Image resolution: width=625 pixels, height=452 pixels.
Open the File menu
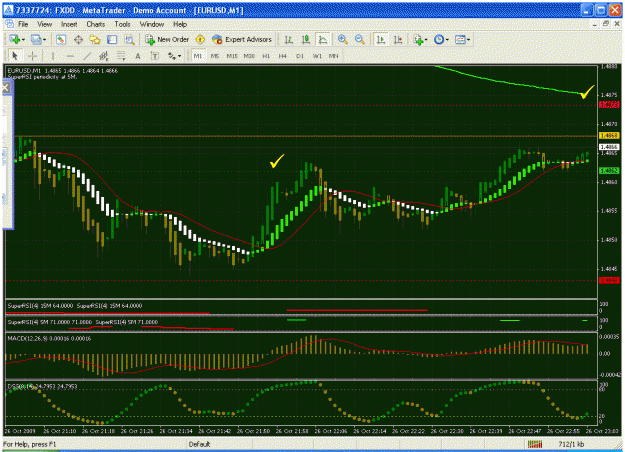(x=23, y=24)
